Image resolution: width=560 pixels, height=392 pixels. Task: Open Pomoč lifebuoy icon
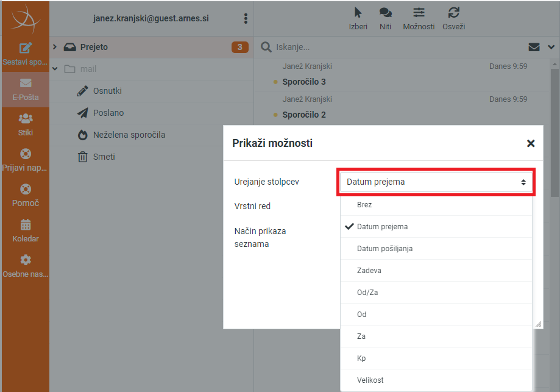pos(26,189)
